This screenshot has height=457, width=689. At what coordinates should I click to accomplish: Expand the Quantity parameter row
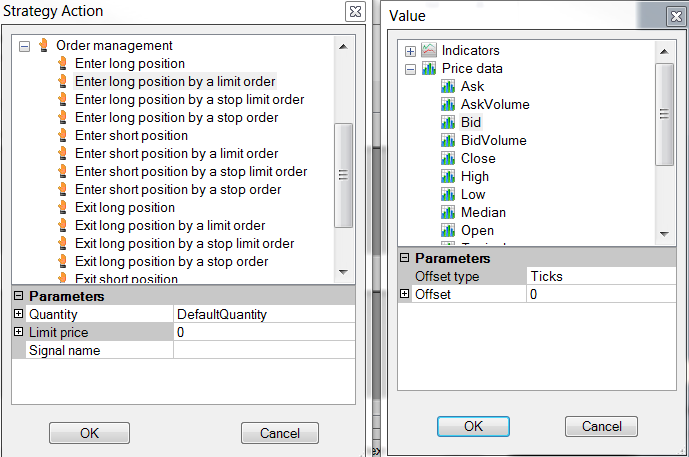(18, 314)
